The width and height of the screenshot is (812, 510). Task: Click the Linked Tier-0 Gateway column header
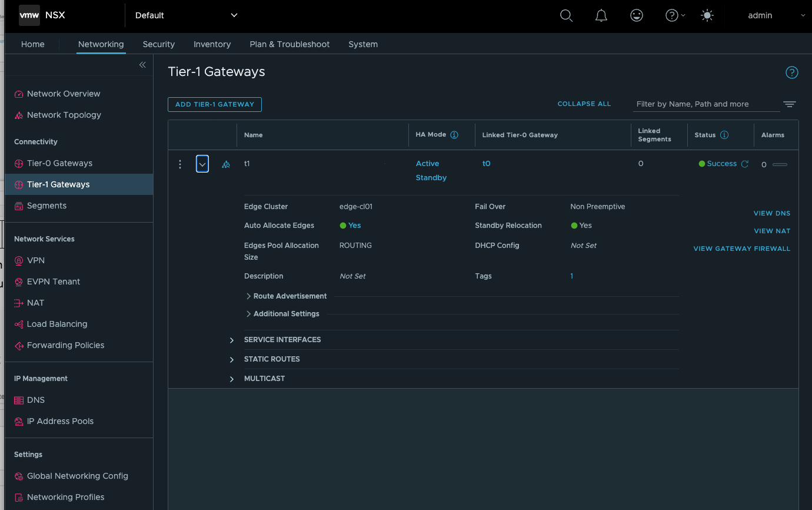tap(520, 135)
